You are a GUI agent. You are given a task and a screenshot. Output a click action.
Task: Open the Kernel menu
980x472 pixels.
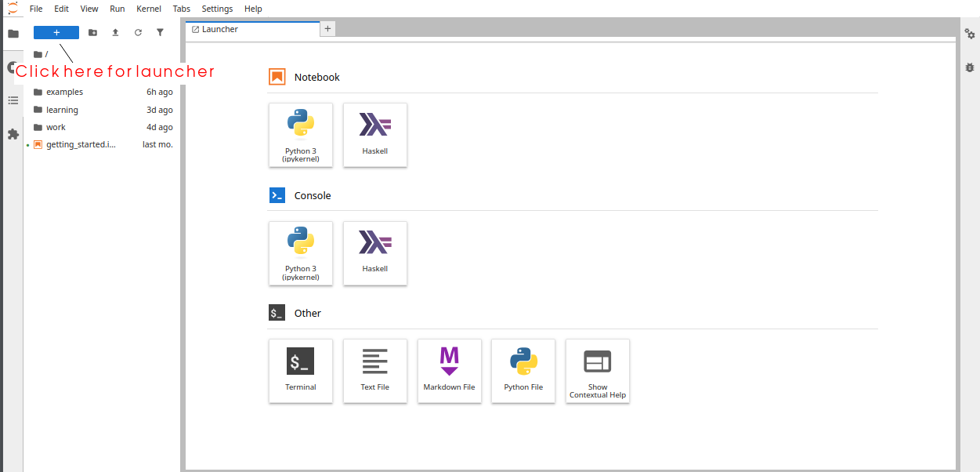click(x=149, y=9)
